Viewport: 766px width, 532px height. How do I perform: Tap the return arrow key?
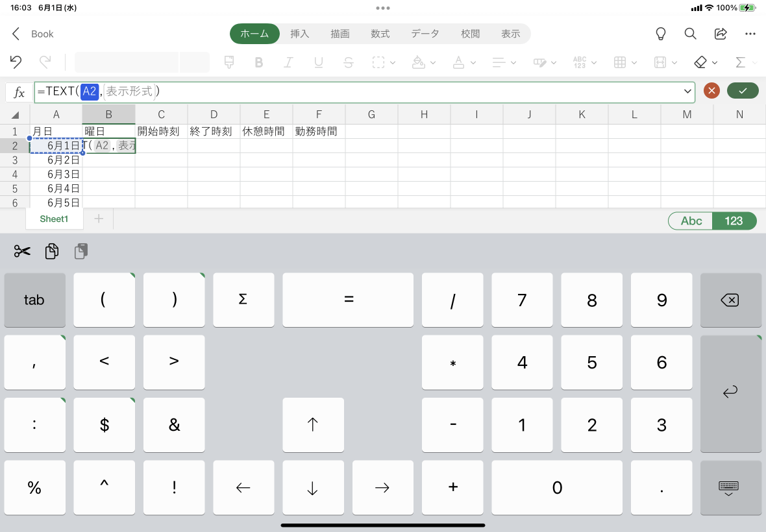[730, 393]
